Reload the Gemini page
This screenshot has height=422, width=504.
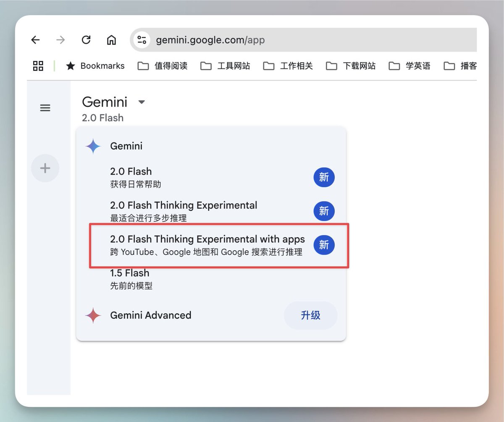coord(86,40)
